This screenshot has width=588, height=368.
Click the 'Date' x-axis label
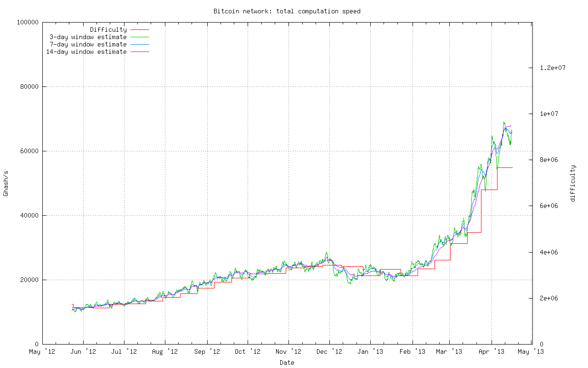287,362
